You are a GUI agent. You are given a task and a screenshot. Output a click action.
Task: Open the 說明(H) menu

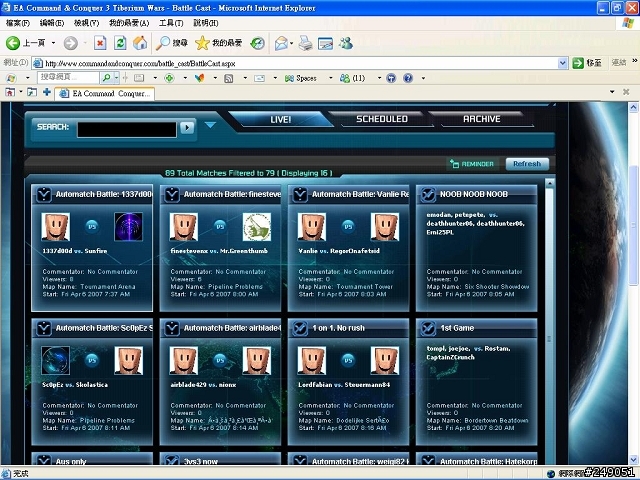[x=205, y=23]
